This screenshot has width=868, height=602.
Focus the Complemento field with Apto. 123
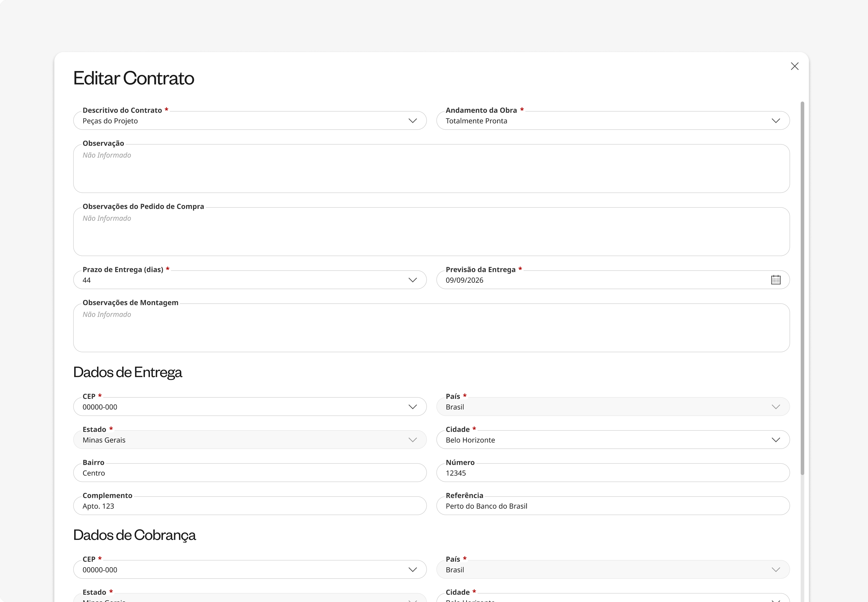point(250,506)
